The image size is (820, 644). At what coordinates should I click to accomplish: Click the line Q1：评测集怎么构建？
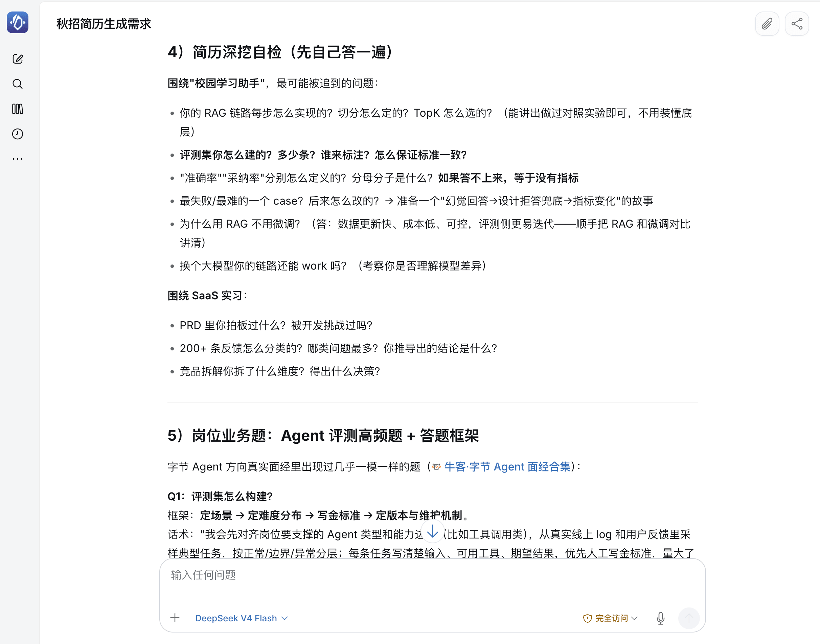coord(220,496)
